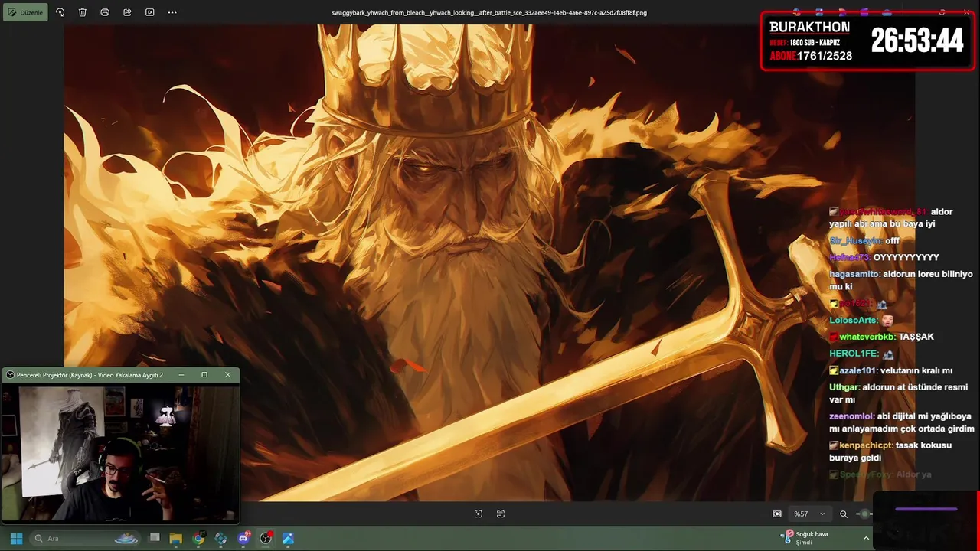
Task: Click the image file name in title bar
Action: (489, 12)
